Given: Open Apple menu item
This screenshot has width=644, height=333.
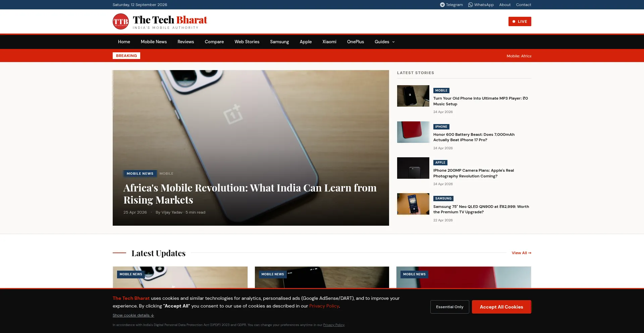Looking at the screenshot, I should click(x=306, y=42).
